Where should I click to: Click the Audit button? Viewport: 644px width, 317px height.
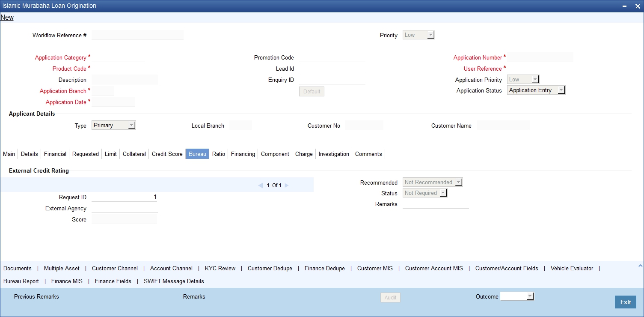click(x=390, y=297)
